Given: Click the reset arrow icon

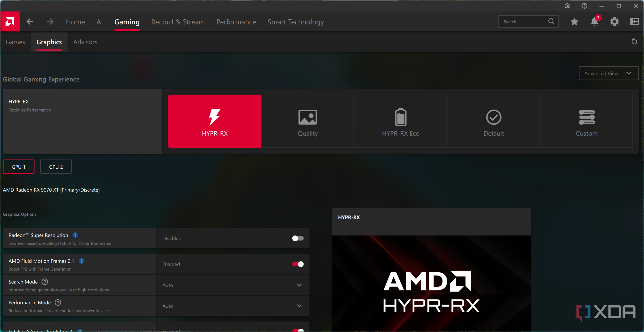Looking at the screenshot, I should pos(634,42).
